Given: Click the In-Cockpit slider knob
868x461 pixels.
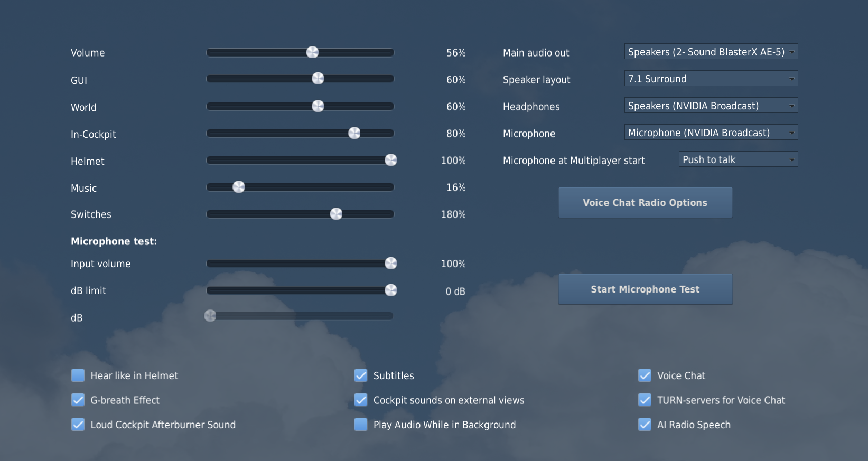Looking at the screenshot, I should pyautogui.click(x=354, y=133).
